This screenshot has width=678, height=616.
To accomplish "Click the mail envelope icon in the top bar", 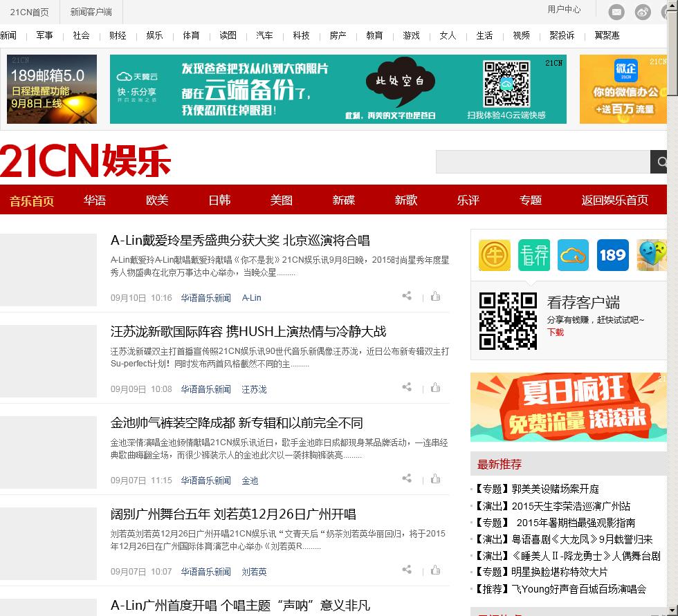I will point(616,12).
